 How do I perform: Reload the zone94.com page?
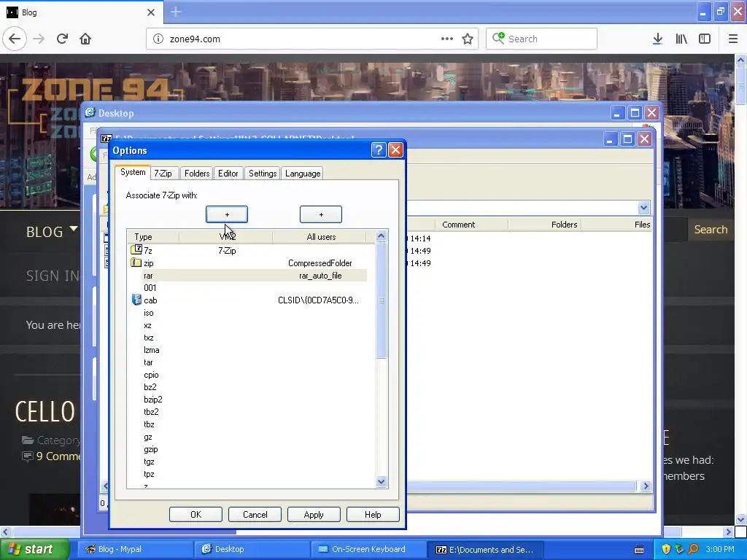point(62,39)
